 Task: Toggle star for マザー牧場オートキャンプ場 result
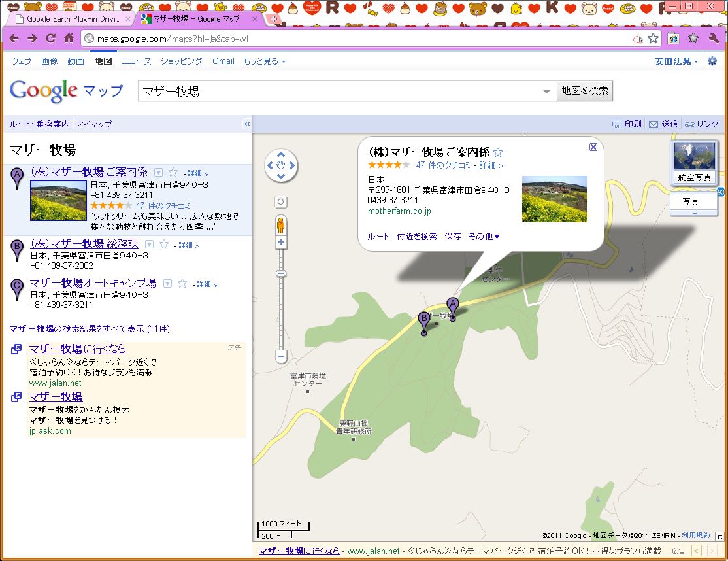[182, 283]
